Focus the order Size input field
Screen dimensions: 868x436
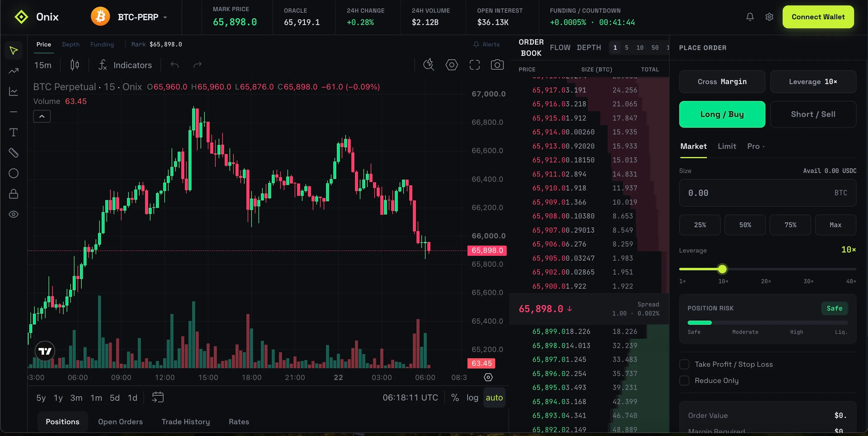pos(768,193)
